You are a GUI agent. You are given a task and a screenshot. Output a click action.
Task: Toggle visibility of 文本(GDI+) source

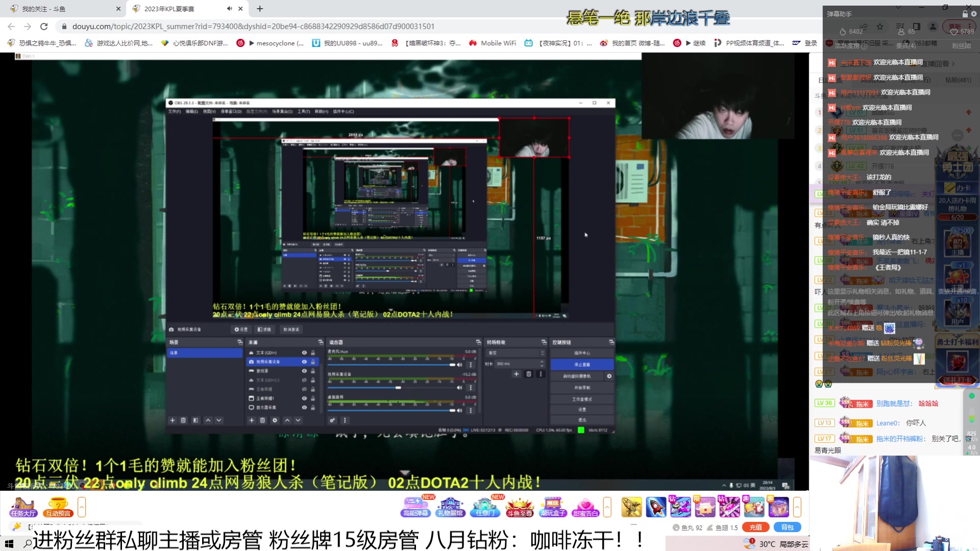304,353
